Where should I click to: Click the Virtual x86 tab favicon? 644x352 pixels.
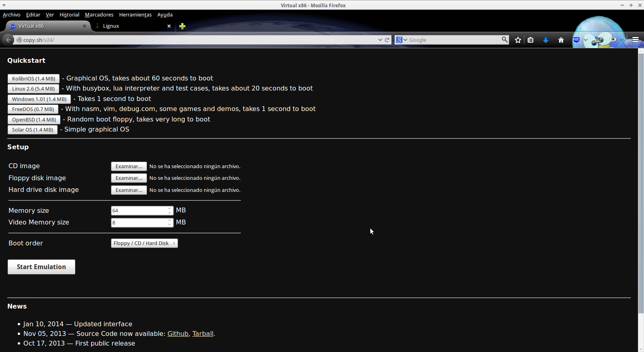coord(12,26)
